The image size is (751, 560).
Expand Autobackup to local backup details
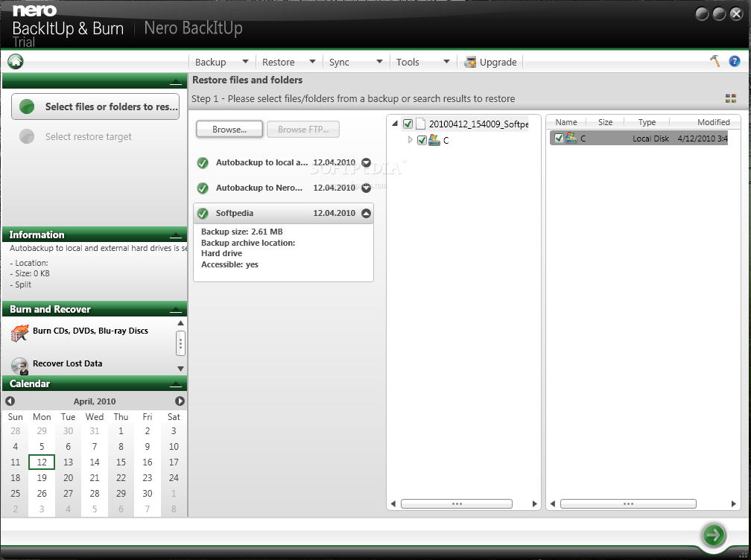point(367,163)
